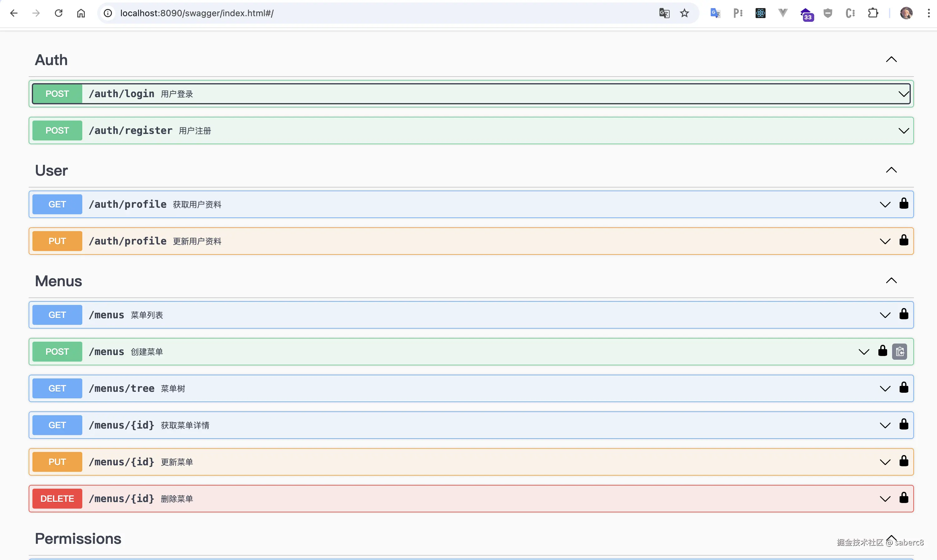The width and height of the screenshot is (937, 560).
Task: Open the React DevTools extension icon
Action: coord(760,13)
